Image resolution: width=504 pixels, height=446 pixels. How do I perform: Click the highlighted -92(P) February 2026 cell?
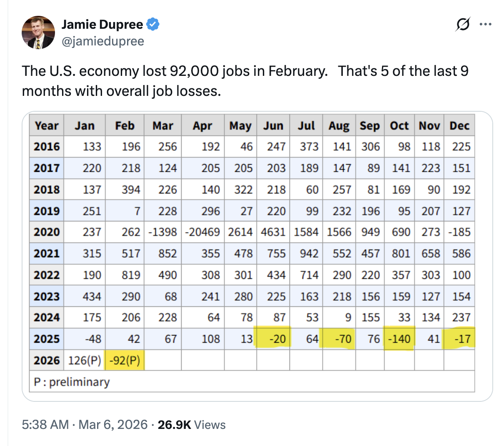125,360
